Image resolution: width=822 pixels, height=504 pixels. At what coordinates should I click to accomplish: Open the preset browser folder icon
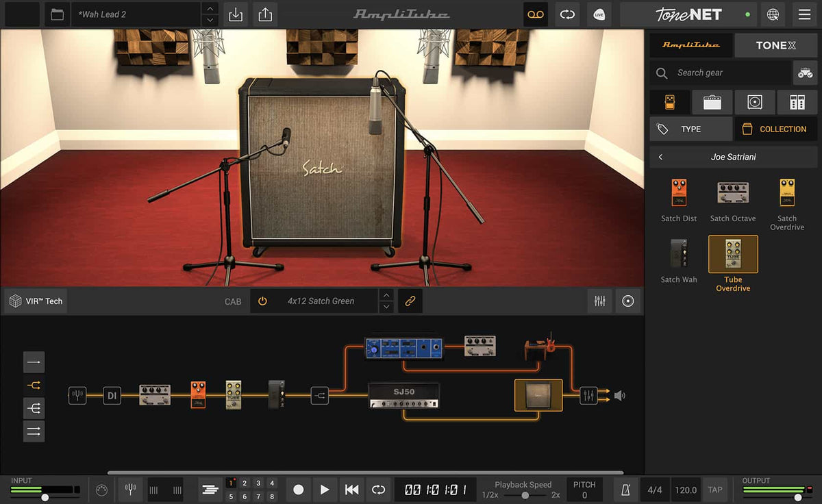pos(58,14)
